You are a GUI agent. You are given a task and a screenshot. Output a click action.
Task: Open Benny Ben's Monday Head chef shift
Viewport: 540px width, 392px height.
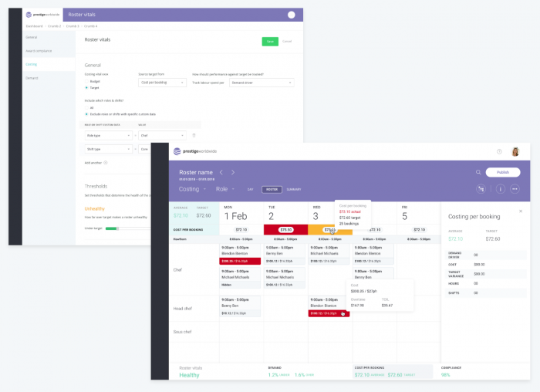(240, 306)
